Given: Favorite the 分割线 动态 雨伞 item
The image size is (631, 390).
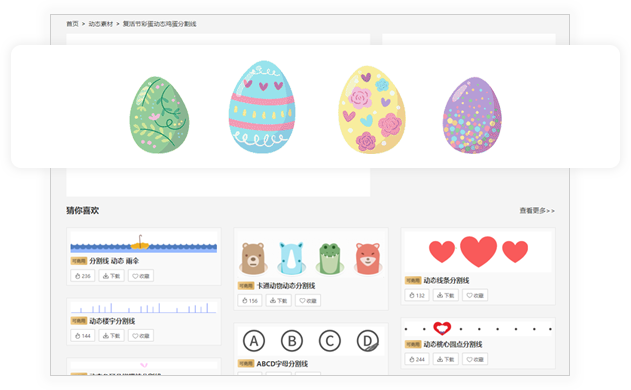Looking at the screenshot, I should click(141, 276).
